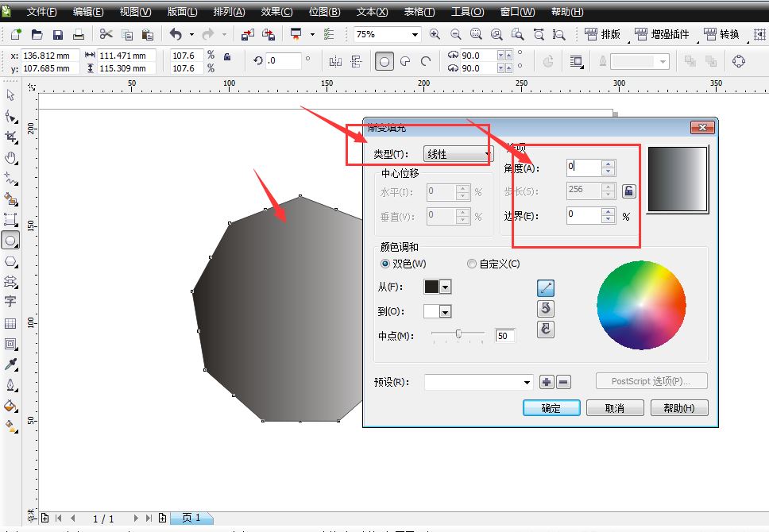Open the 从(F) start color swatch
Screen dimensions: 769x532
point(437,287)
